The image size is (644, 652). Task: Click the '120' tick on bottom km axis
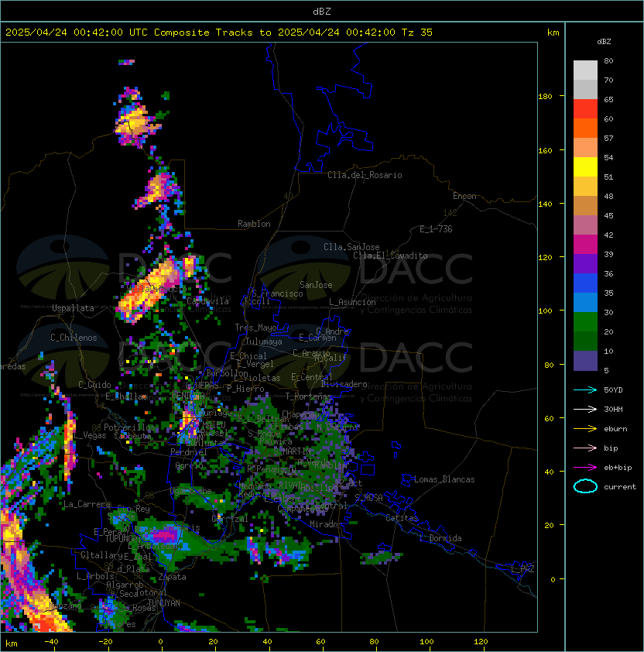pyautogui.click(x=481, y=642)
